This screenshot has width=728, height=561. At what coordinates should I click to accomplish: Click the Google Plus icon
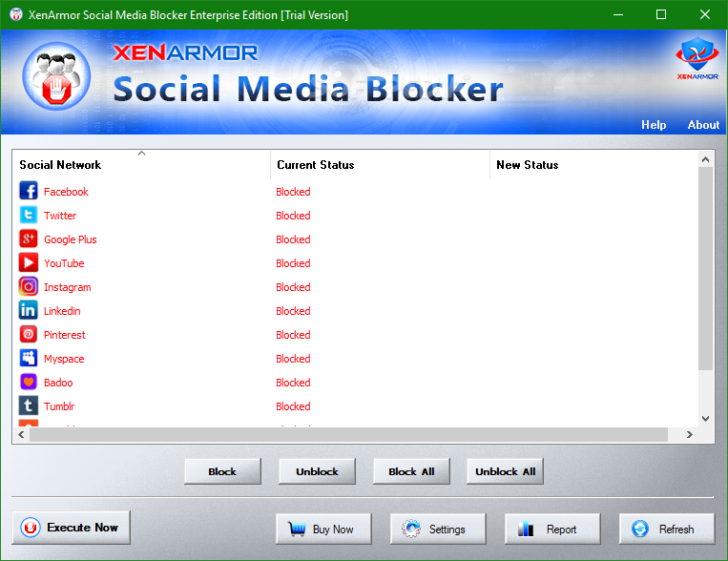click(29, 239)
